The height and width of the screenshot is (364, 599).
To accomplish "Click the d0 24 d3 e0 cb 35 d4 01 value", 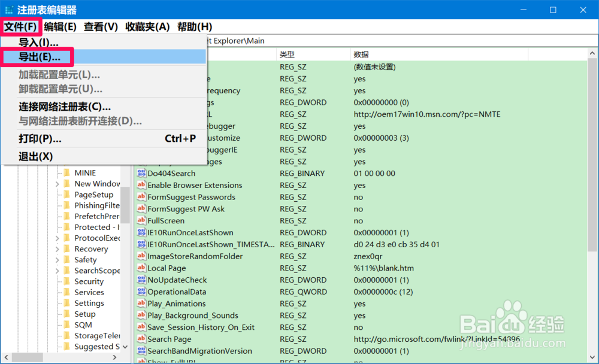I will [397, 244].
